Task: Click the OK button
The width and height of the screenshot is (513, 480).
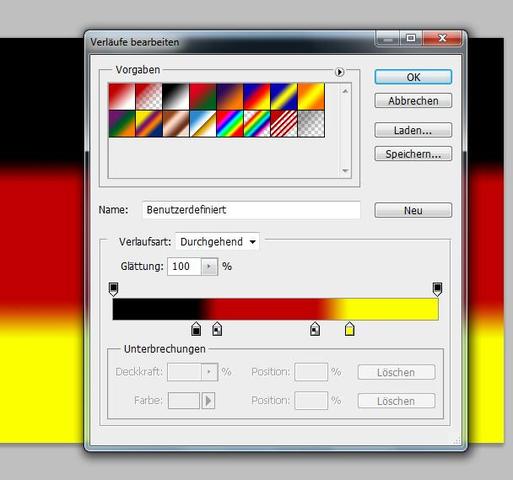Action: click(x=413, y=77)
